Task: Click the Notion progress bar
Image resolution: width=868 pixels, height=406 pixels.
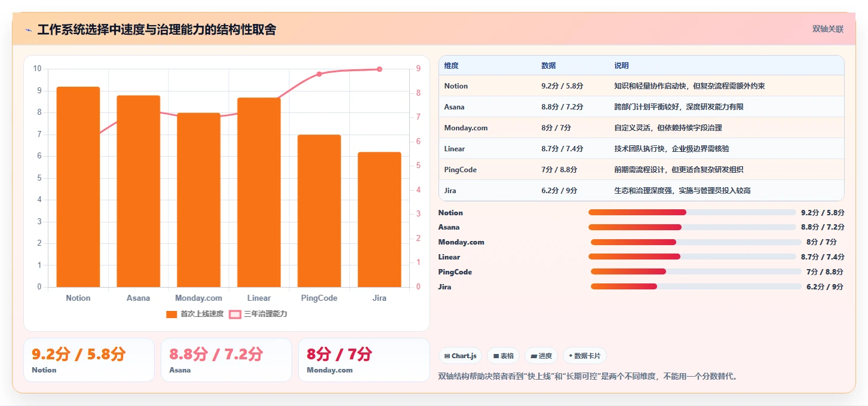Action: pos(692,212)
